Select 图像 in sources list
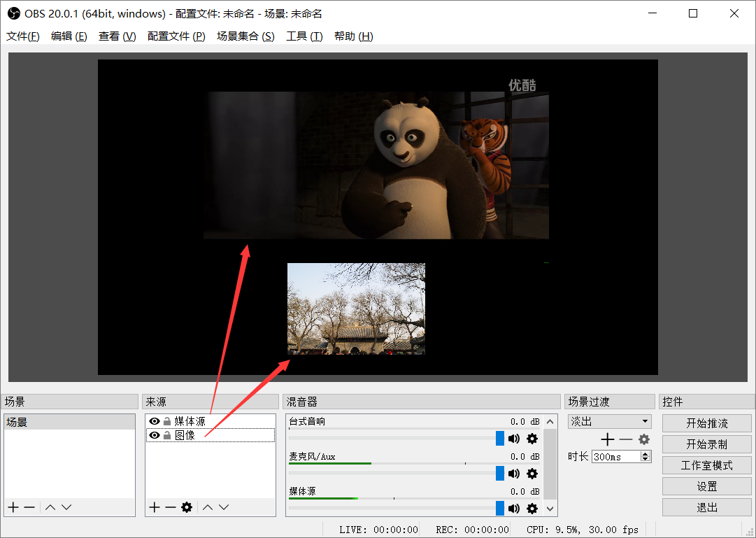The width and height of the screenshot is (756, 538). pos(211,435)
